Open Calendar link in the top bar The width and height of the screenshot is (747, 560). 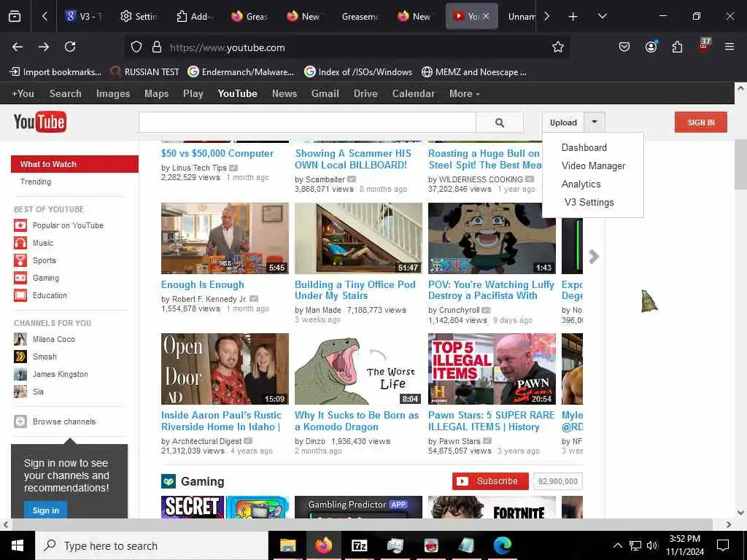pos(413,94)
